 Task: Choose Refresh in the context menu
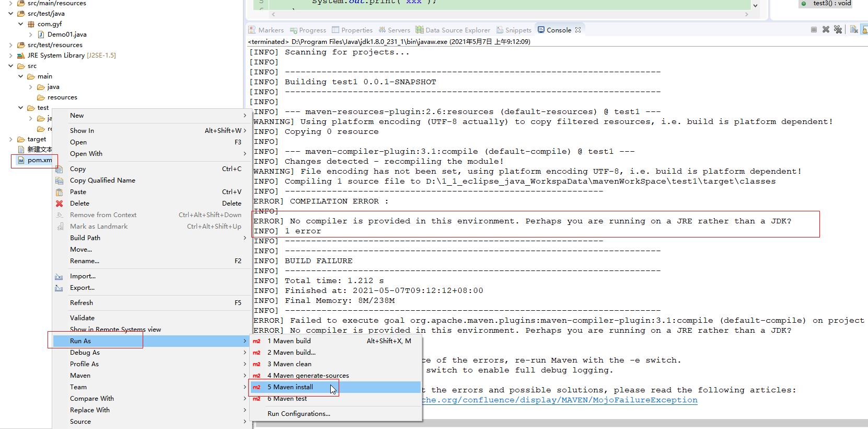coord(152,303)
